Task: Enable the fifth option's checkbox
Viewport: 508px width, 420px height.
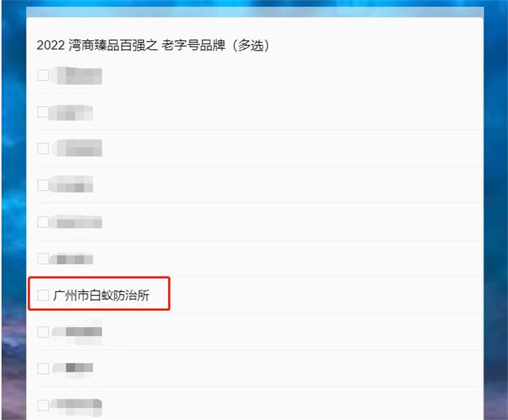Action: pyautogui.click(x=43, y=222)
